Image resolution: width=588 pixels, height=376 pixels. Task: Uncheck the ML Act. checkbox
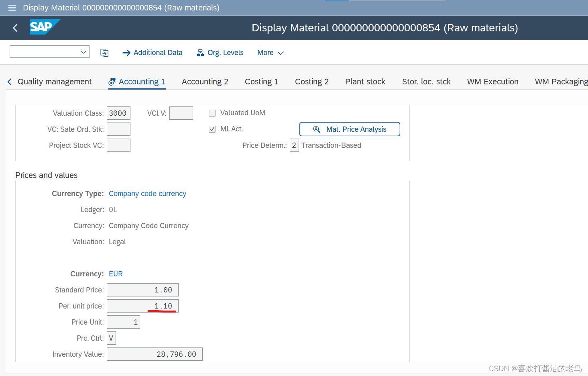pos(212,129)
